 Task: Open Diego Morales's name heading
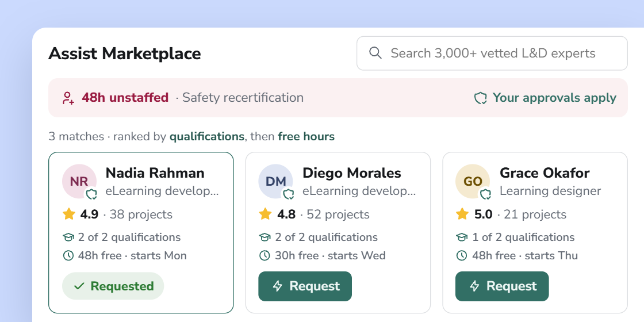[352, 173]
